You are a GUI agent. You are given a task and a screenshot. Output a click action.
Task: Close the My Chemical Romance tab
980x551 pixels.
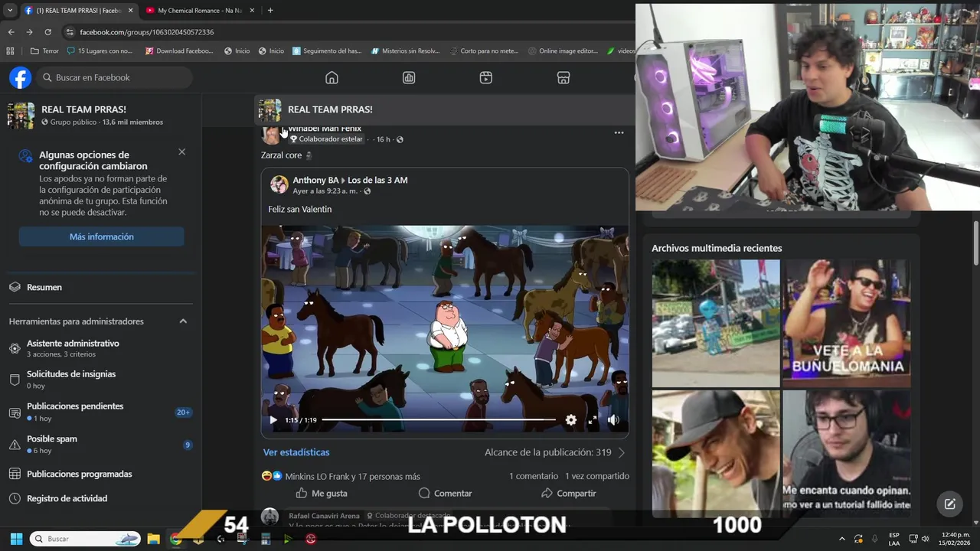tap(252, 11)
